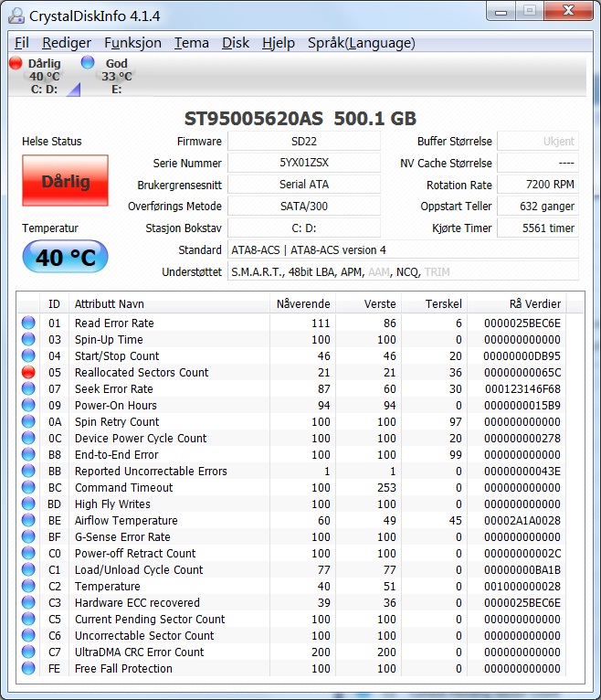The height and width of the screenshot is (700, 601).
Task: Click the CrystalDiskInfo app icon in title bar
Action: click(16, 16)
